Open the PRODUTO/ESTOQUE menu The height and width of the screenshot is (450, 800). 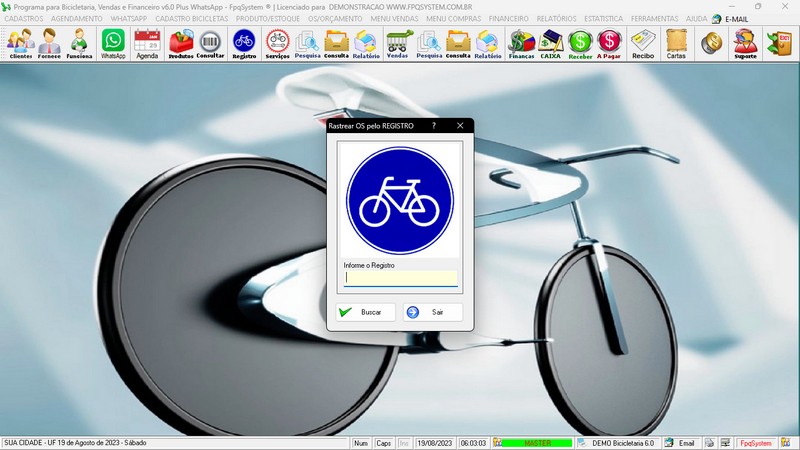point(267,18)
